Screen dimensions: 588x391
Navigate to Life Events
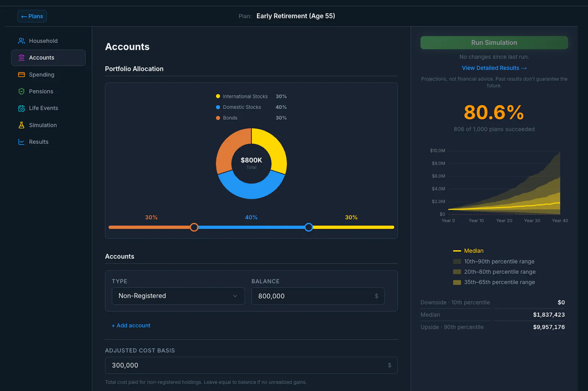point(48,108)
